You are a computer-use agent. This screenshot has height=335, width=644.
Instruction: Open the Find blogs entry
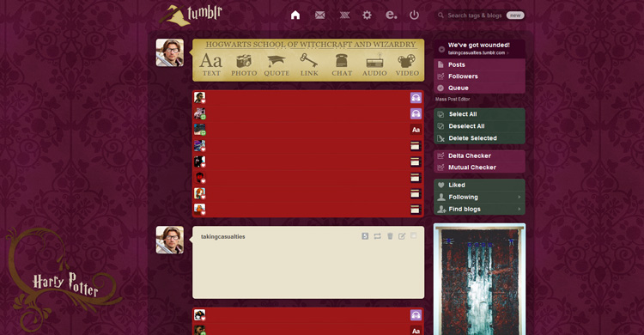pos(479,209)
